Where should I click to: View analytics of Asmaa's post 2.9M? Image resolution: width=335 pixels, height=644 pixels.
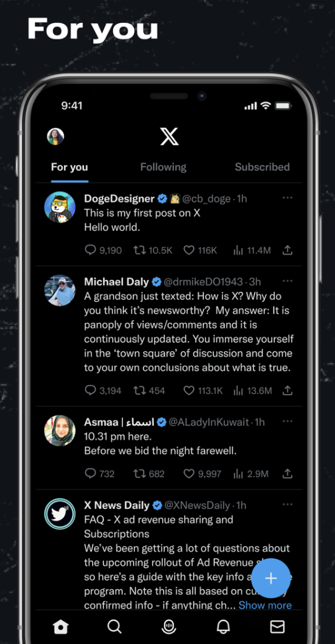[x=238, y=474]
